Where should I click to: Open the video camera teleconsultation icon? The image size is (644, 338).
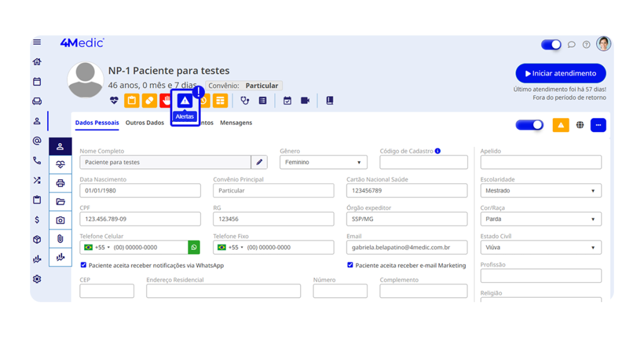305,101
